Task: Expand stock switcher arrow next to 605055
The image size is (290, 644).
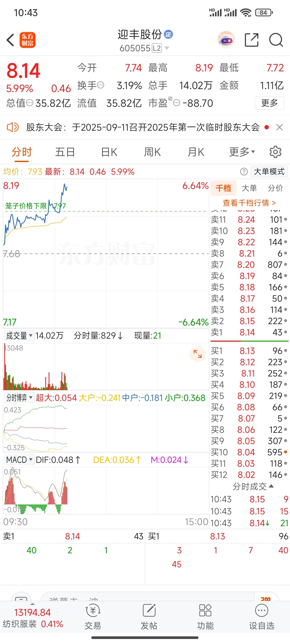Action: (167, 48)
